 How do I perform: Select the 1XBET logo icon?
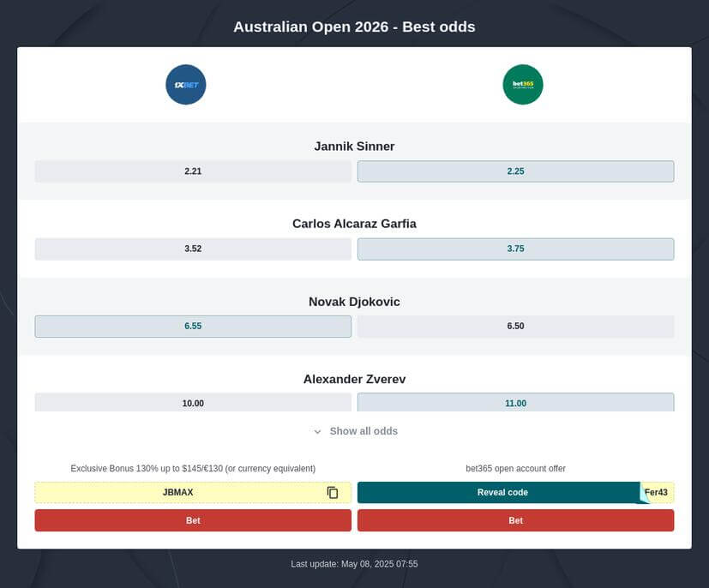[185, 84]
